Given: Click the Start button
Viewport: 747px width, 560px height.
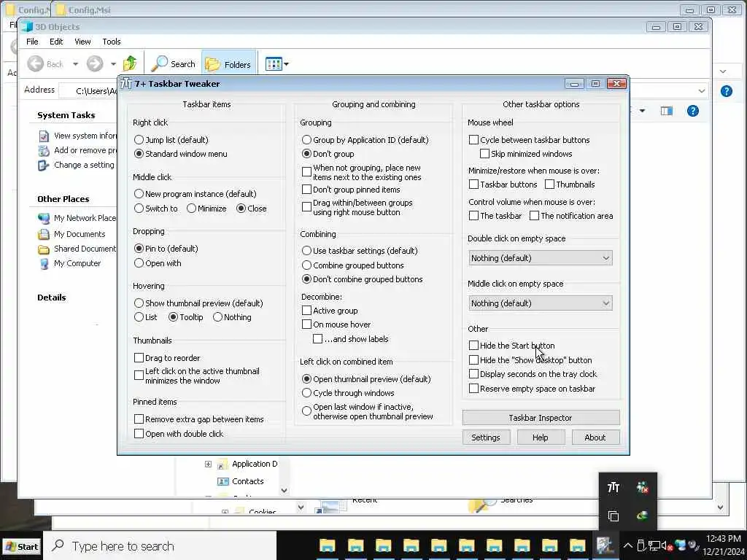Looking at the screenshot, I should coord(21,546).
